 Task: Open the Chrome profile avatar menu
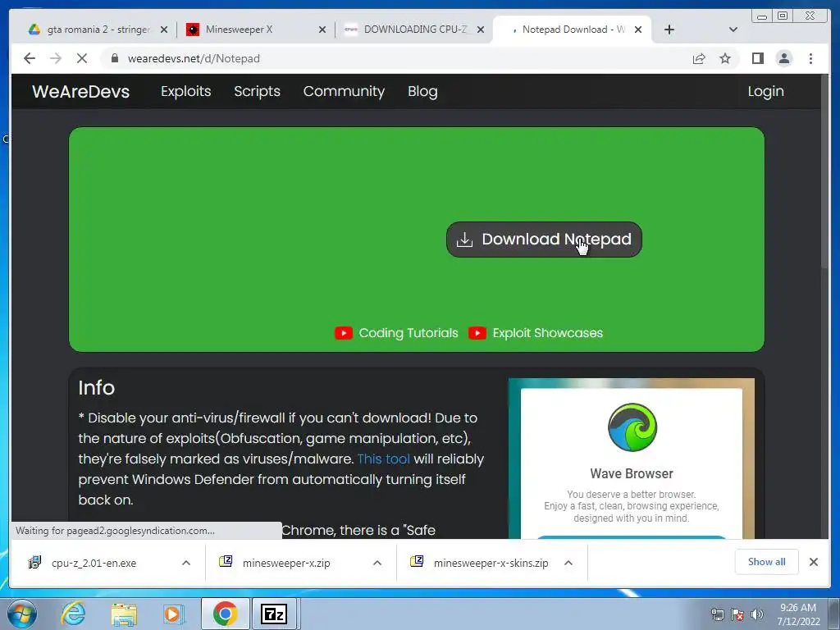tap(783, 58)
